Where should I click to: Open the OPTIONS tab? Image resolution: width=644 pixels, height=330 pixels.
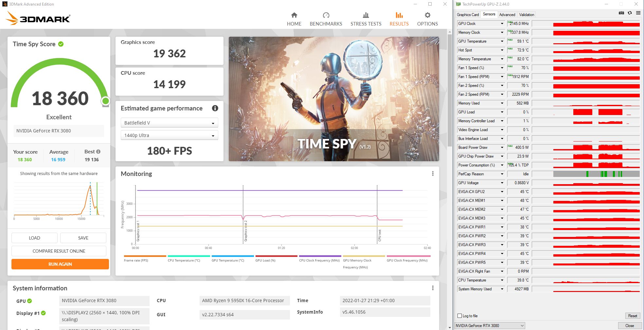[x=427, y=19]
